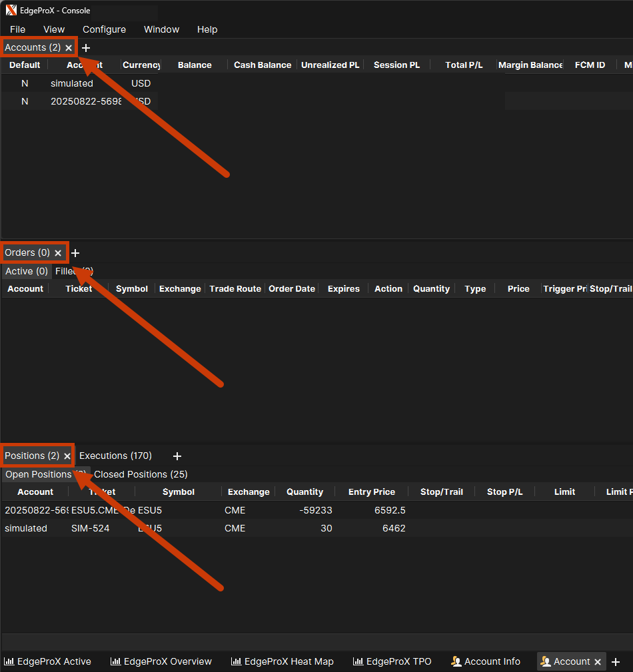Add a new workspace tab at bottom
Viewport: 633px width, 672px height.
[x=616, y=662]
